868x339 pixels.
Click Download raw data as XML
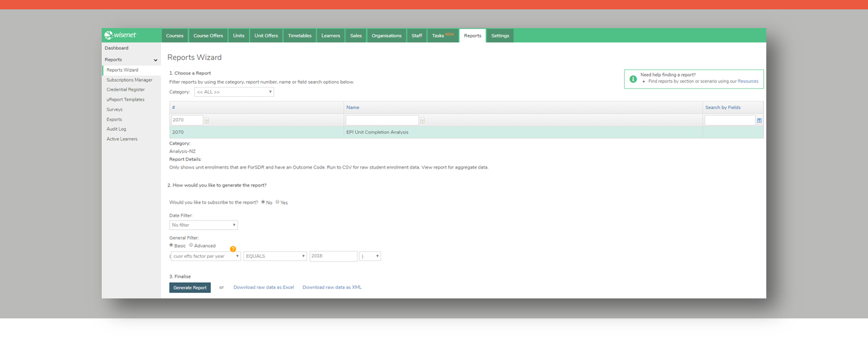(x=332, y=287)
